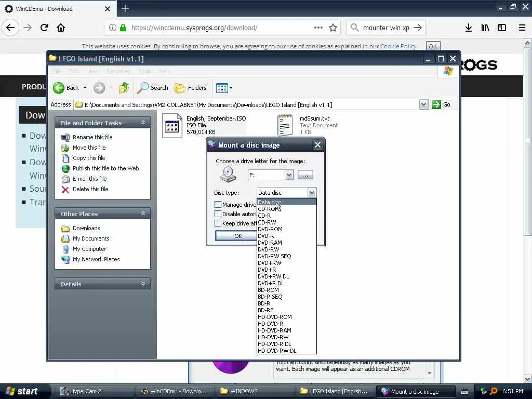Click Rename this file task
Image resolution: width=532 pixels, height=399 pixels.
point(92,137)
